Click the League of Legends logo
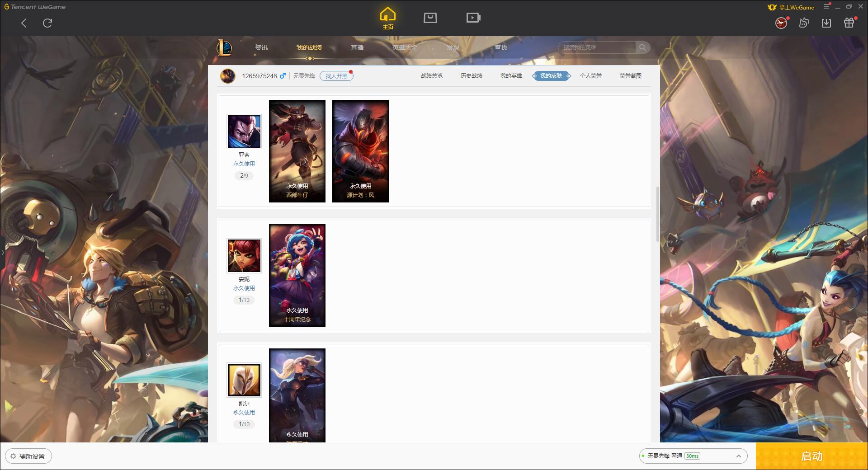This screenshot has height=470, width=868. [x=224, y=47]
